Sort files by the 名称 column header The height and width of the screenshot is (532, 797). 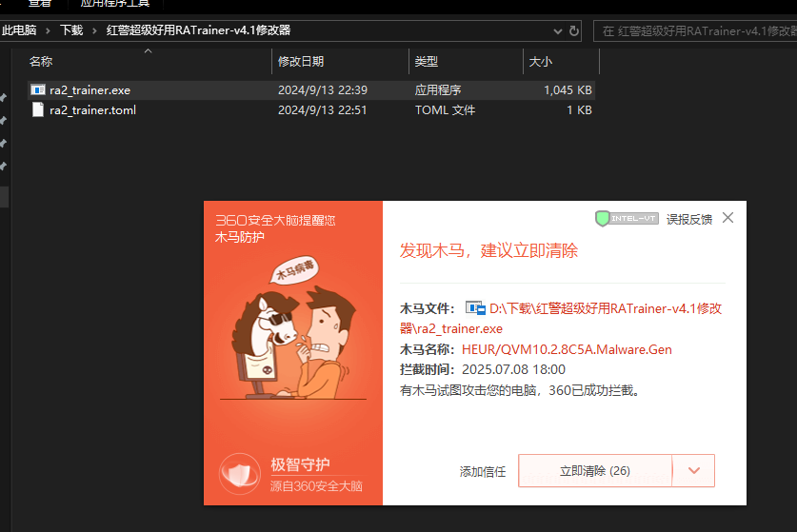tap(41, 62)
